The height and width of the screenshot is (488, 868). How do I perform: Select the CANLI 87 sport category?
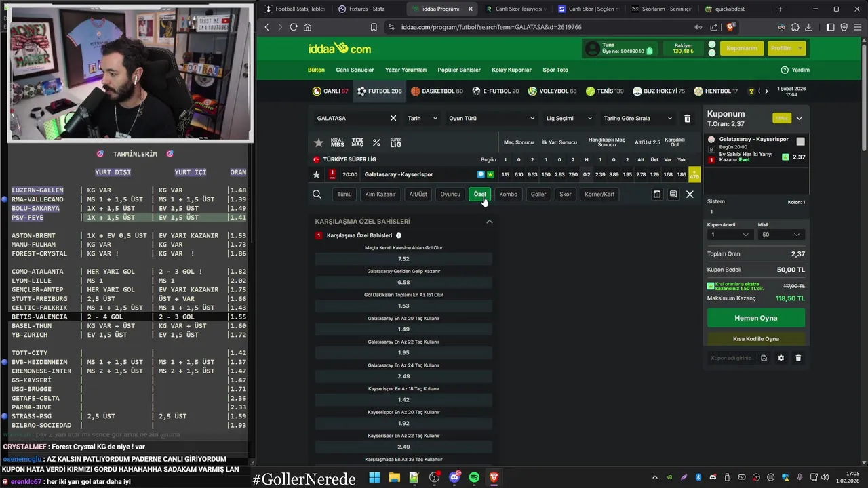click(330, 91)
